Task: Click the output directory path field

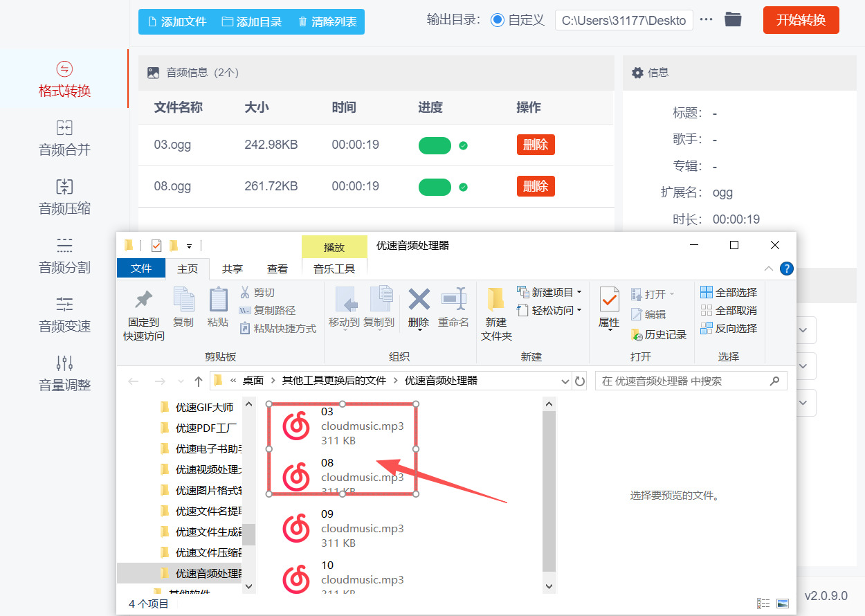Action: pyautogui.click(x=624, y=20)
